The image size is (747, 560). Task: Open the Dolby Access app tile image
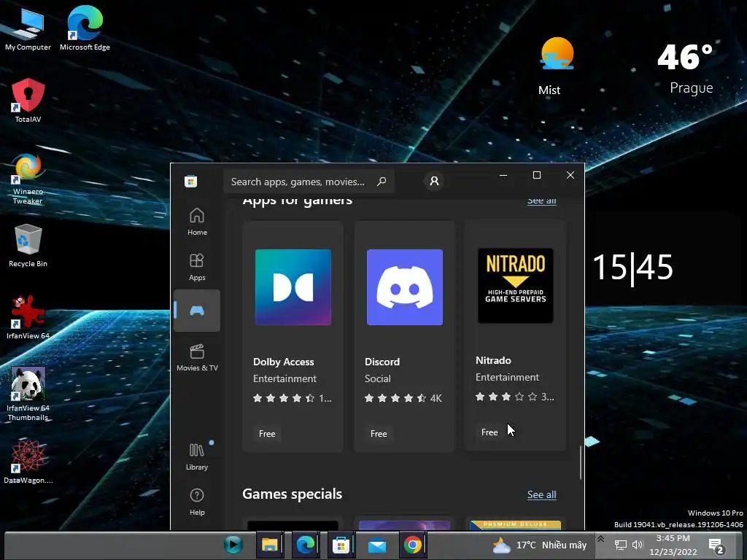point(293,287)
